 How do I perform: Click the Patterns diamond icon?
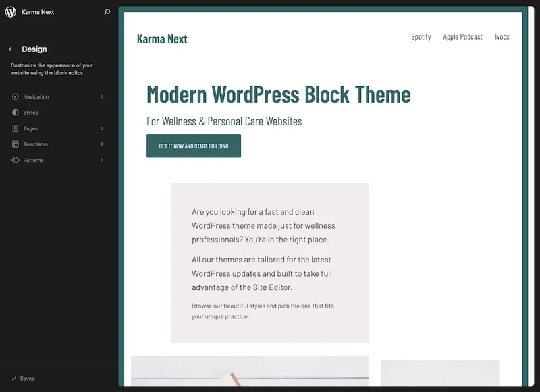(x=16, y=160)
